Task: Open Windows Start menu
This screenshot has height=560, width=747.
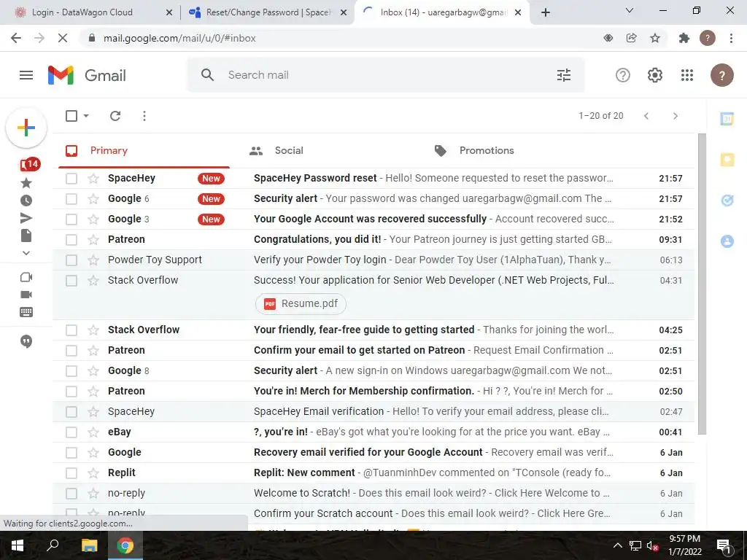Action: click(18, 545)
